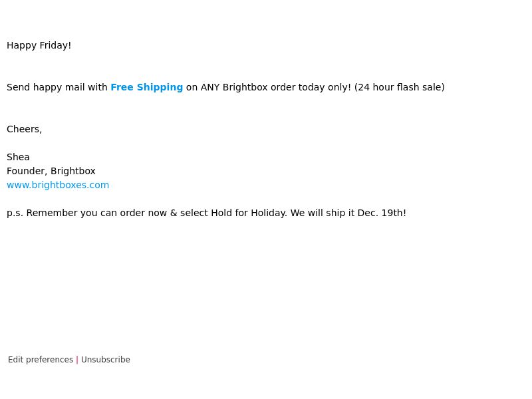Click the pink separator between footer links
The width and height of the screenshot is (532, 399).
click(x=77, y=360)
